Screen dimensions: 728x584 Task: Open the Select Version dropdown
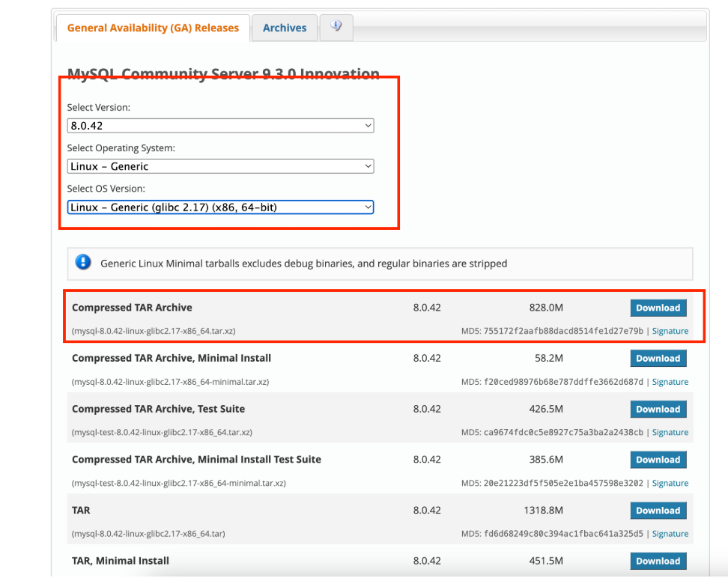[x=220, y=126]
